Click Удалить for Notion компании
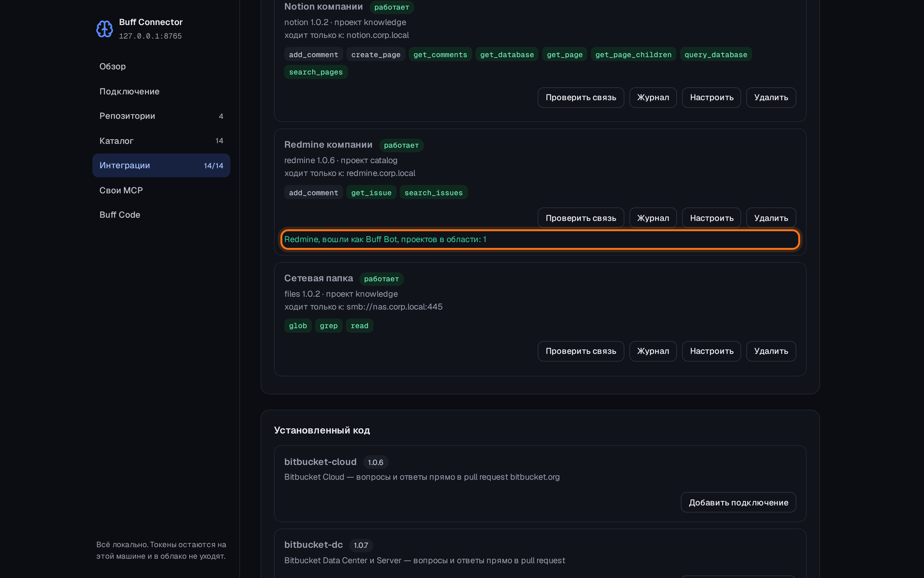This screenshot has height=578, width=924. pos(771,98)
